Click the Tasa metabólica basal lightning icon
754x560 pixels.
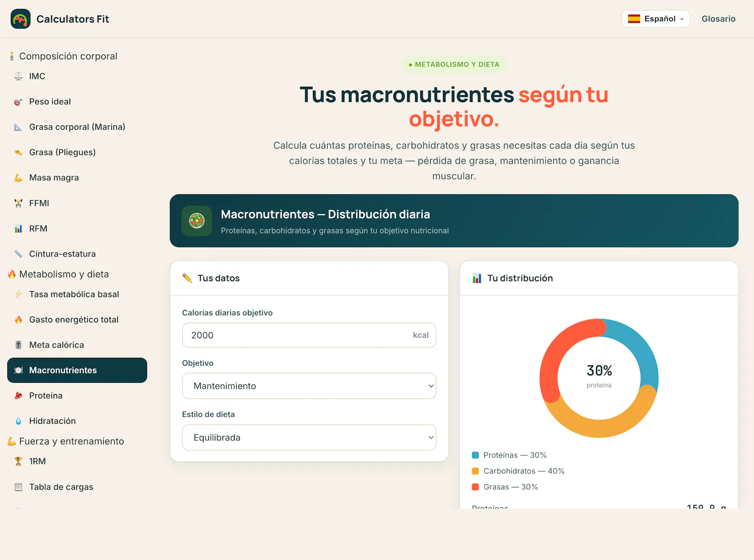tap(18, 294)
